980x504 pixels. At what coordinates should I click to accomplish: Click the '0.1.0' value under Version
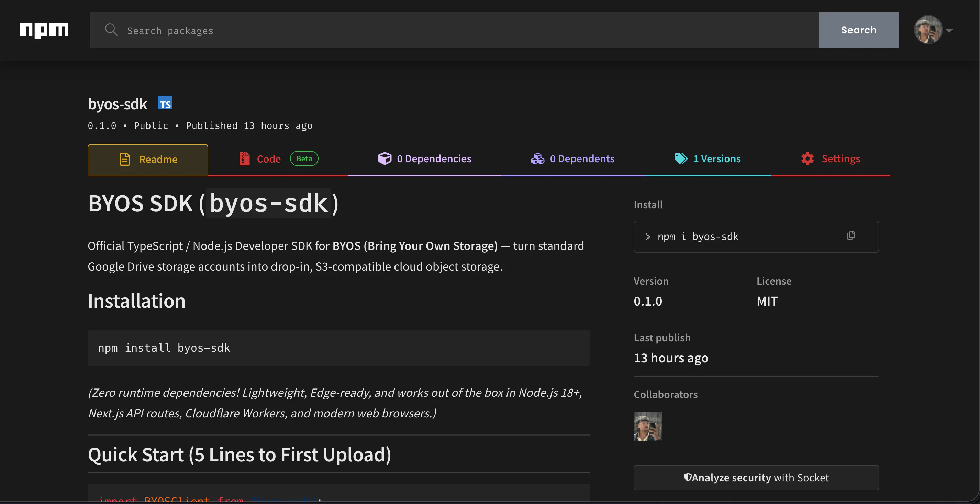648,301
